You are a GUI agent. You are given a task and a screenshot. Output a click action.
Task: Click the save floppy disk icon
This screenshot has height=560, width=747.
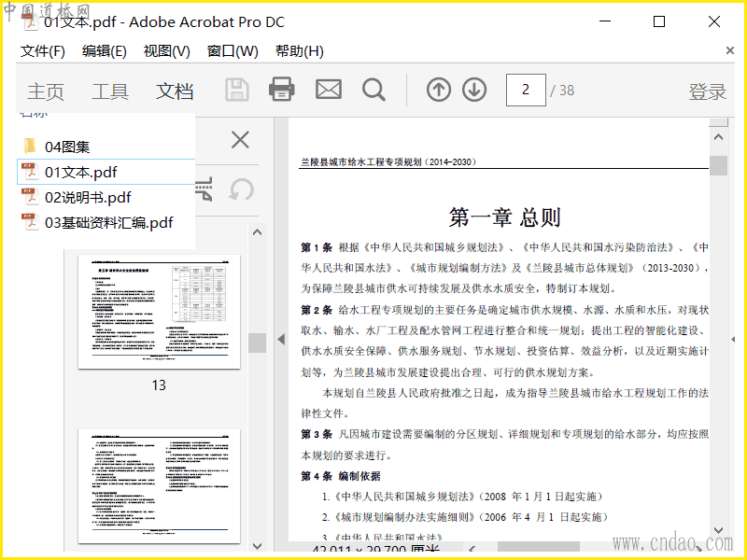click(237, 90)
